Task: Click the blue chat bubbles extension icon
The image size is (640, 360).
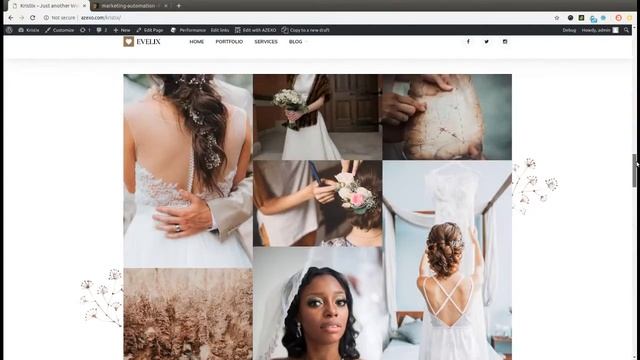Action: coord(593,18)
